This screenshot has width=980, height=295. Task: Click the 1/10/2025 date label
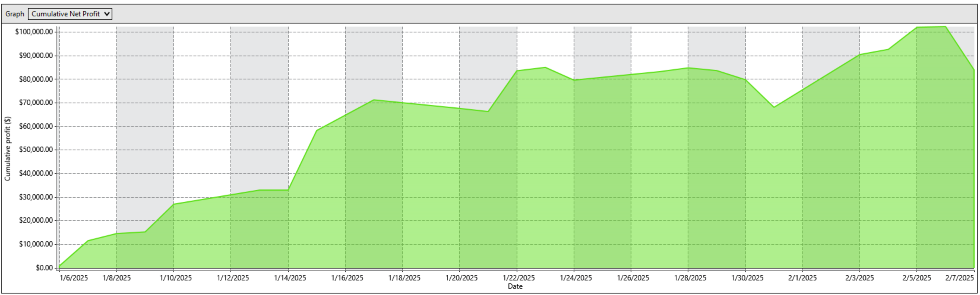(x=176, y=278)
